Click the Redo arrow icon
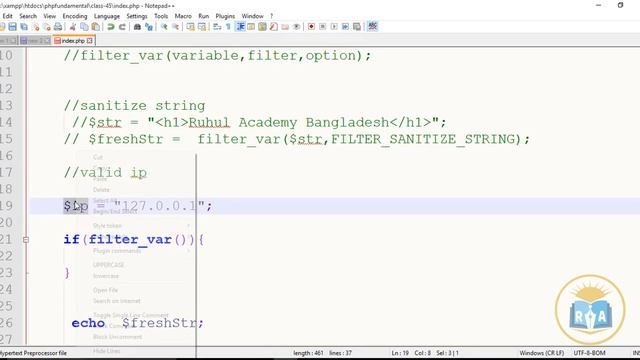 [x=122, y=27]
